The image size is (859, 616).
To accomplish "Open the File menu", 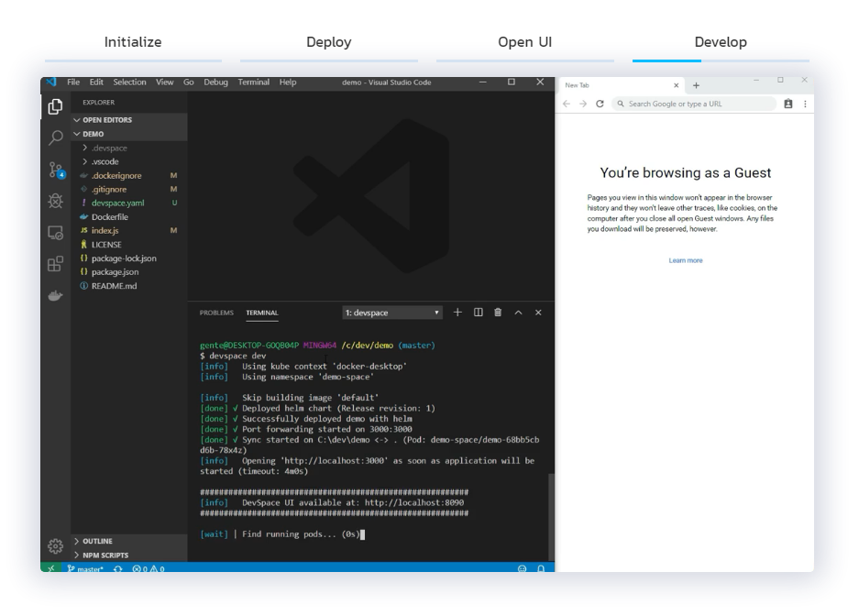I will [73, 82].
